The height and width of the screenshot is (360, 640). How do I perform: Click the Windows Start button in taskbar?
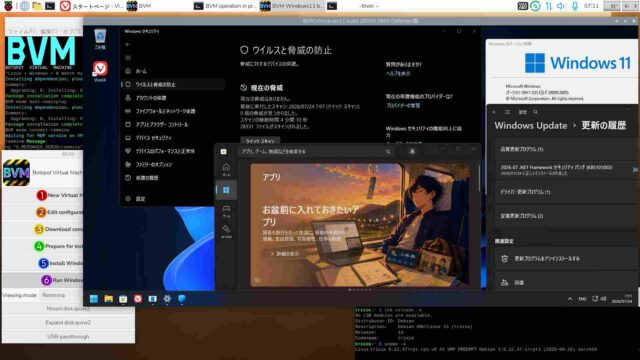(94, 299)
